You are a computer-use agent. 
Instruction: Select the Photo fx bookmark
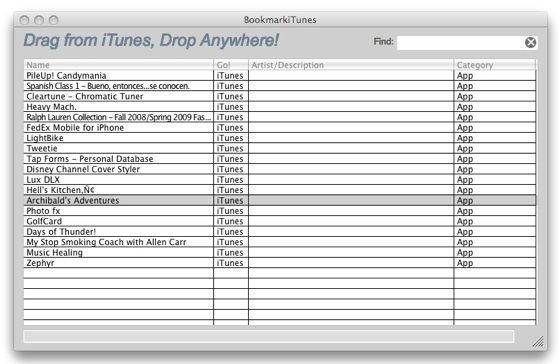tap(280, 211)
